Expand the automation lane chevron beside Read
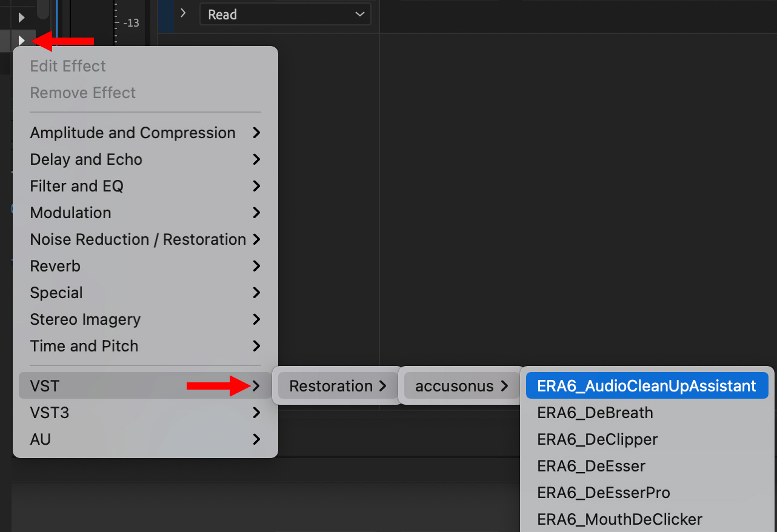This screenshot has height=532, width=777. [183, 13]
